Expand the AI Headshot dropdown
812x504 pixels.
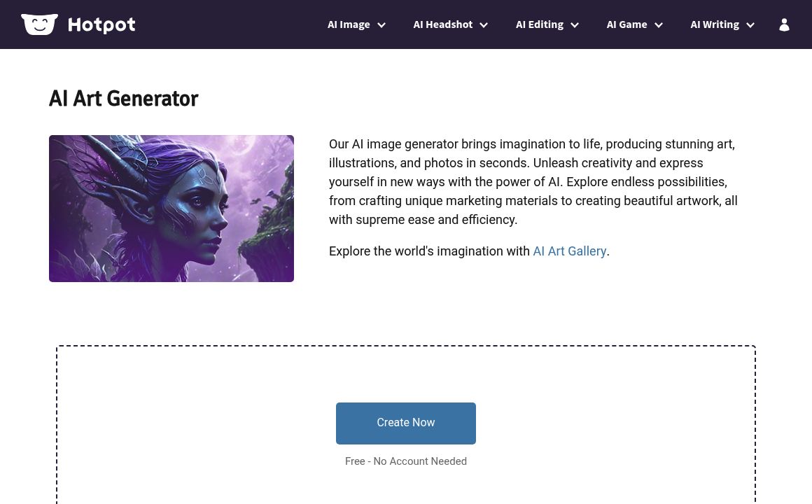click(x=450, y=24)
